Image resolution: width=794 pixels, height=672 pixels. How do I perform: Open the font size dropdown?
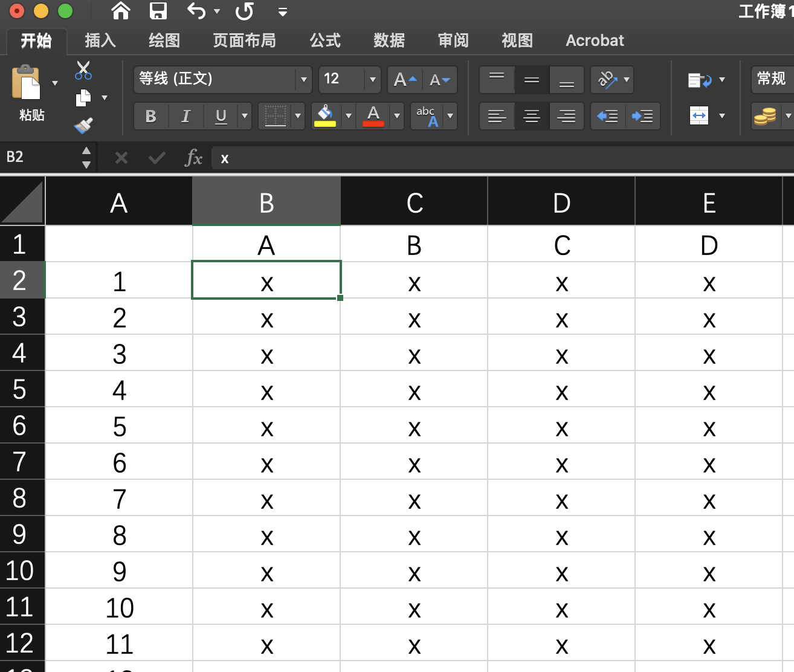click(372, 79)
